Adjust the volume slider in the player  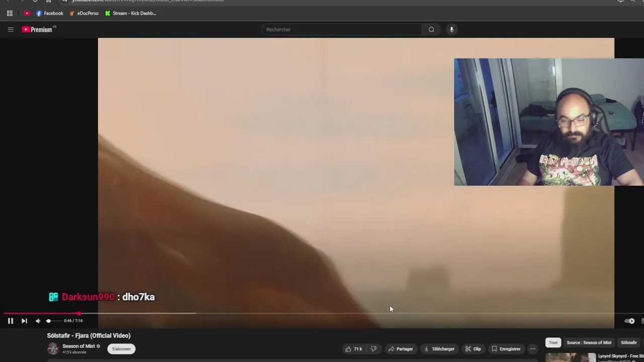tap(53, 321)
